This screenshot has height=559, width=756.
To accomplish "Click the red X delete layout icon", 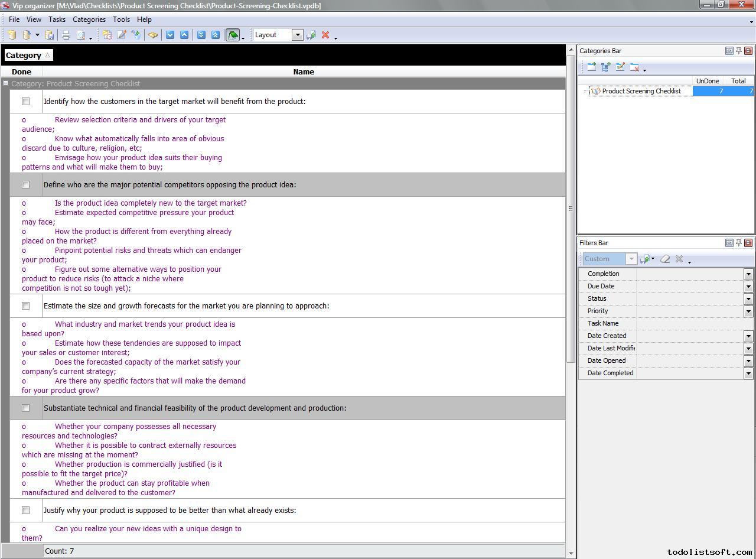I will [325, 35].
